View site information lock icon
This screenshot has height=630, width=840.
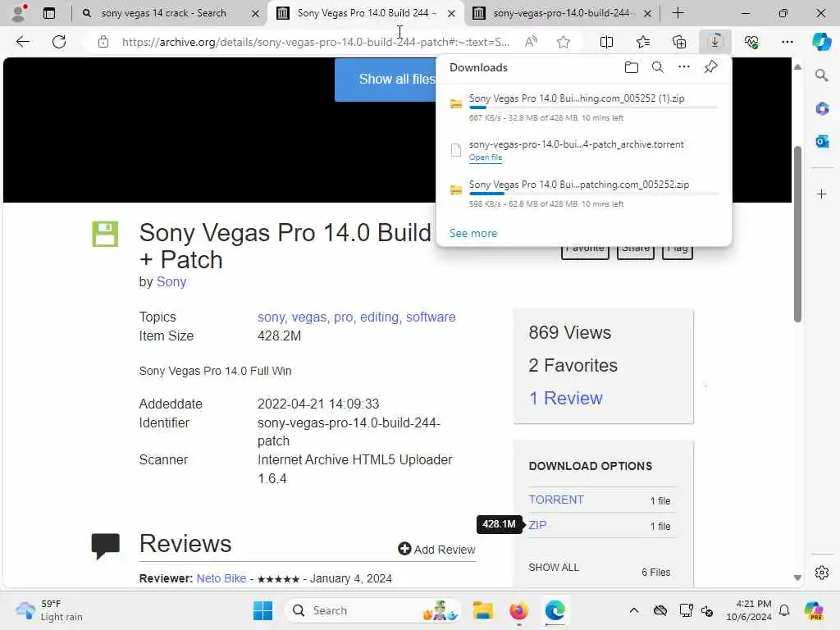coord(103,42)
